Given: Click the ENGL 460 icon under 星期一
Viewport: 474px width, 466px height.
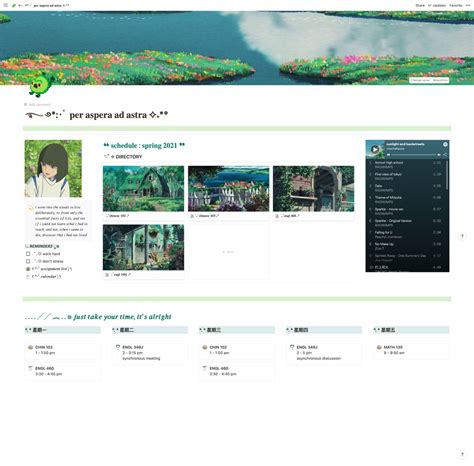Looking at the screenshot, I should click(30, 369).
